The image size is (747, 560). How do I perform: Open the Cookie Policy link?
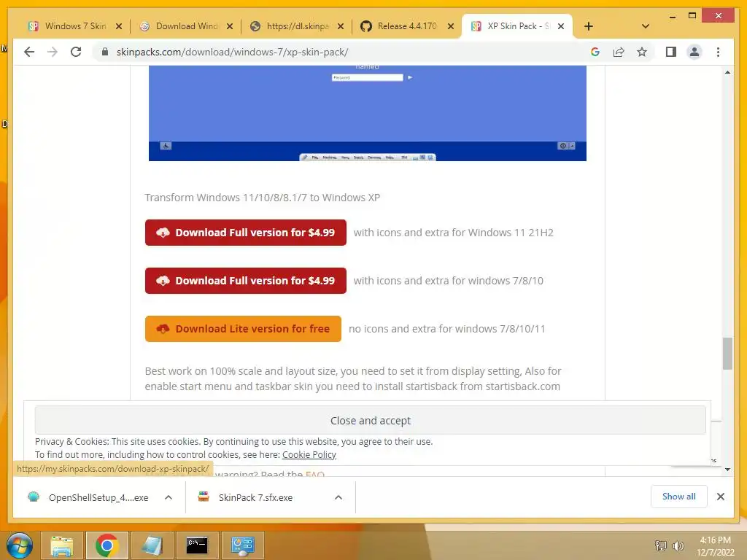pos(309,455)
